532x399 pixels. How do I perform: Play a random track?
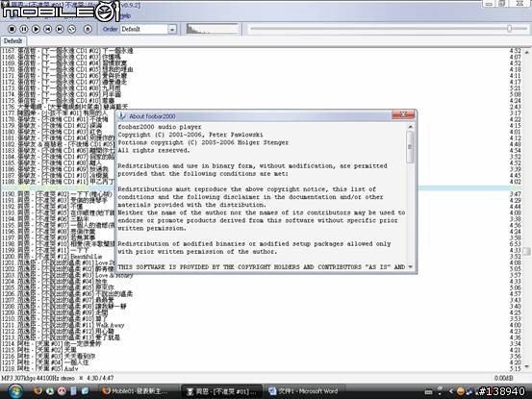pos(71,29)
